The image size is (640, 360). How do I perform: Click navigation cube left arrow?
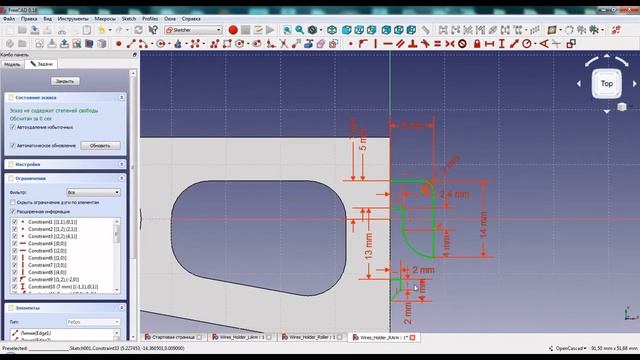(x=579, y=84)
